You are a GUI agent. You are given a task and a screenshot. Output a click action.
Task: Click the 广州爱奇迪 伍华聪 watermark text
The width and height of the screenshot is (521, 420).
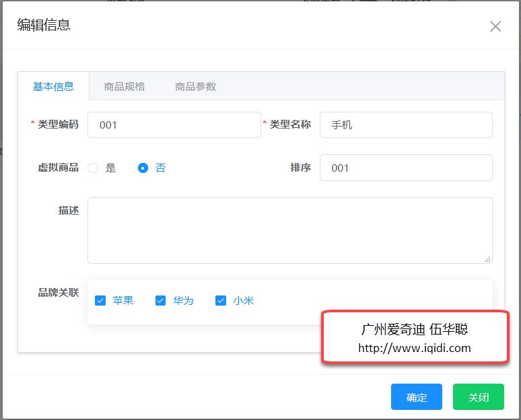415,329
